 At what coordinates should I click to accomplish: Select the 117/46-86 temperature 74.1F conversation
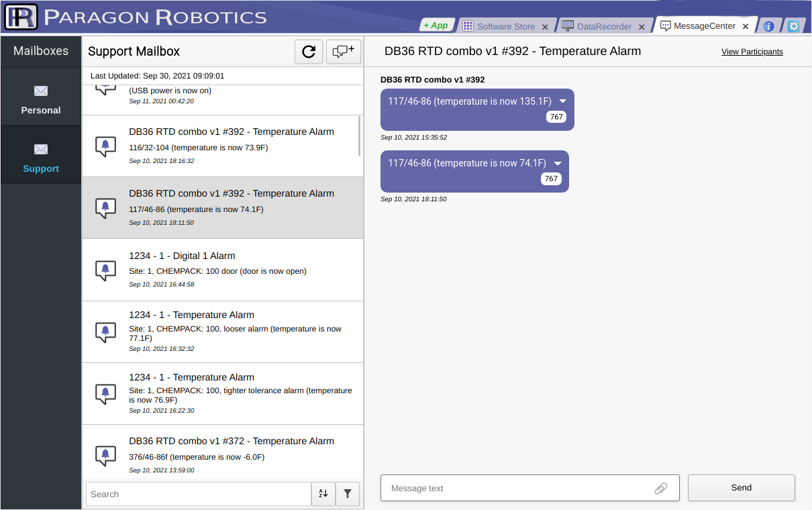tap(223, 208)
